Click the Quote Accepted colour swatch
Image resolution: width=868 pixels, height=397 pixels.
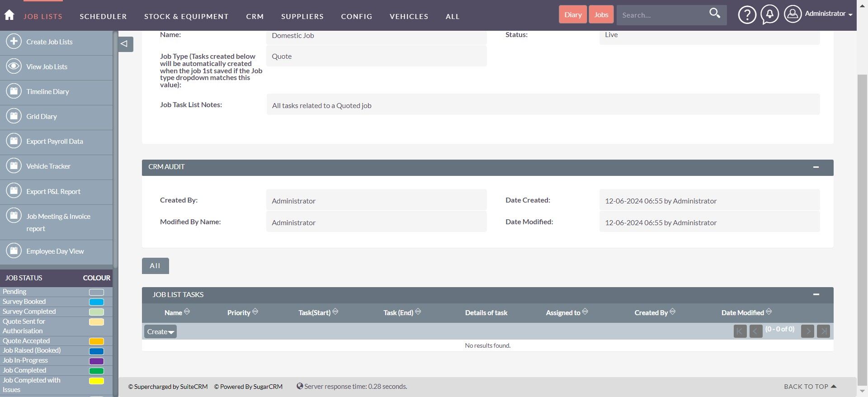coord(96,341)
